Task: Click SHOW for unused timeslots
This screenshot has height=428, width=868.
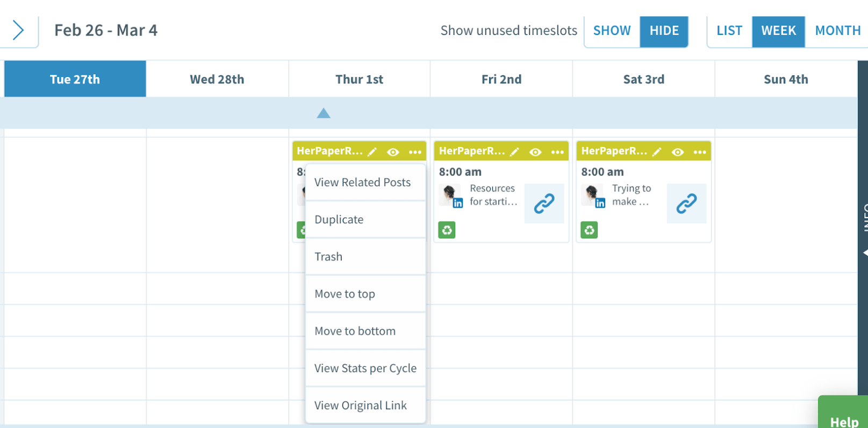Action: click(x=612, y=31)
